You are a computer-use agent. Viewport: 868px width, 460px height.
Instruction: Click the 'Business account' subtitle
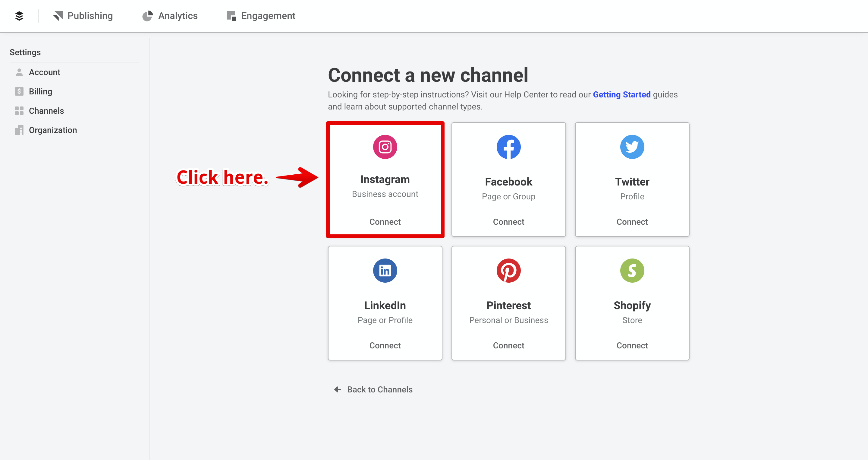pos(385,194)
